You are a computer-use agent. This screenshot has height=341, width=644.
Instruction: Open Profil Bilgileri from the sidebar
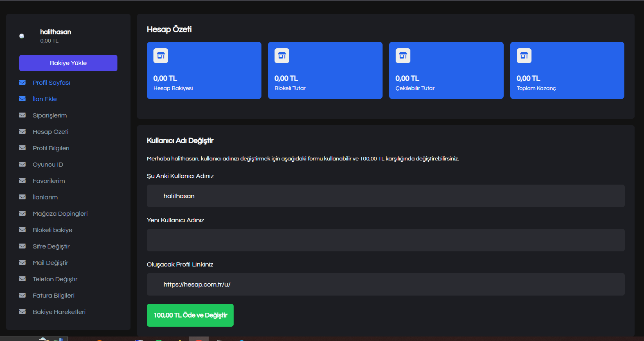(51, 148)
